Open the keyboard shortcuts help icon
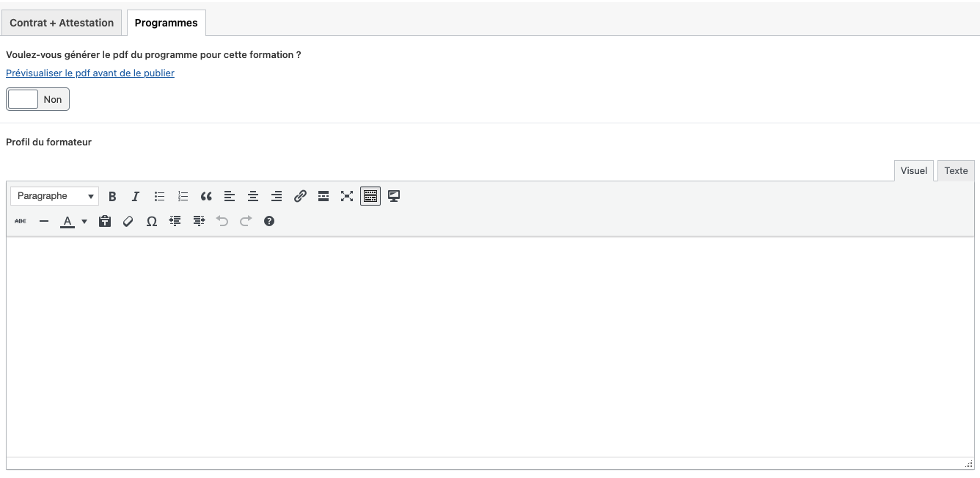The width and height of the screenshot is (980, 478). [x=269, y=221]
